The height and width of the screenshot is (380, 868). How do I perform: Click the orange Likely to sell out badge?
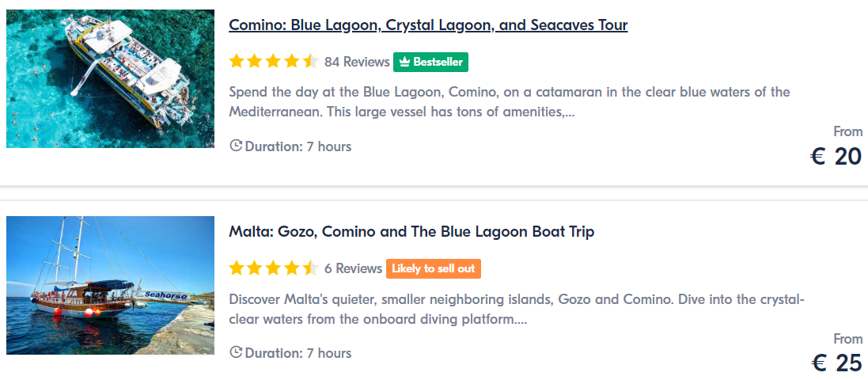click(x=434, y=268)
